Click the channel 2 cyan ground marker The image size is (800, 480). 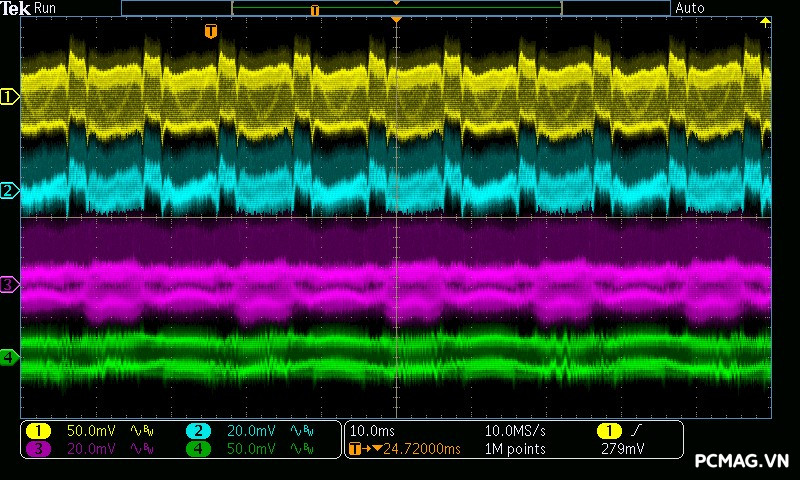[x=9, y=190]
